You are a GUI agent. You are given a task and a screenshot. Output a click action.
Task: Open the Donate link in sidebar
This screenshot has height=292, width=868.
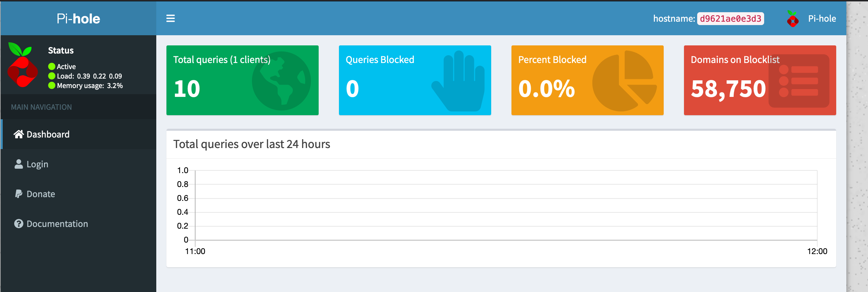tap(41, 194)
